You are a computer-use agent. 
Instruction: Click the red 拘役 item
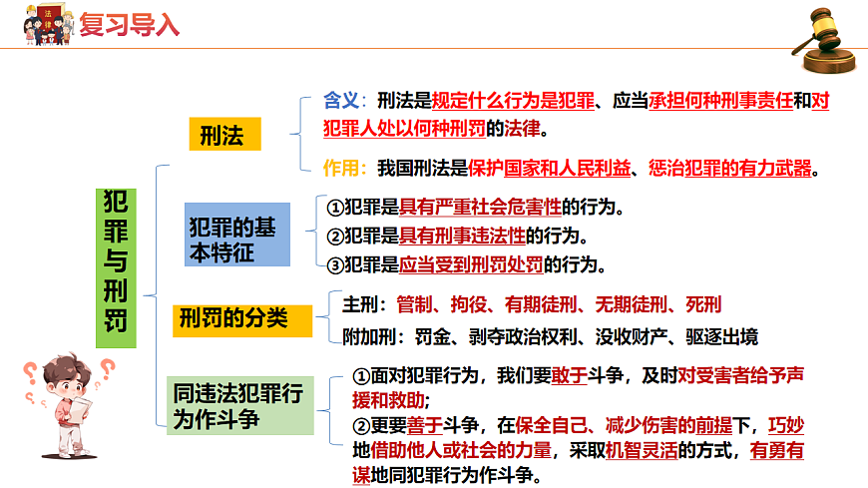(468, 304)
